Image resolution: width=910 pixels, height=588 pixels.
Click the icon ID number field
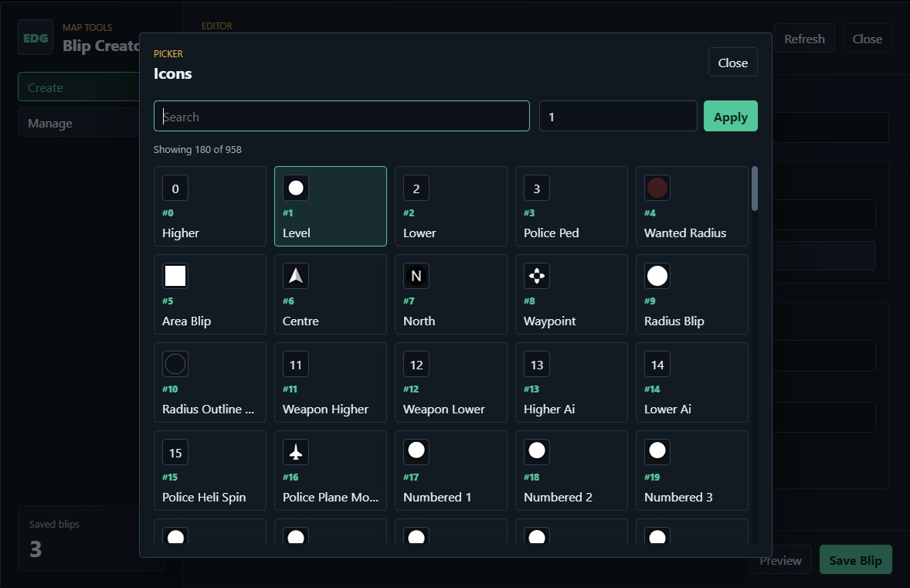pyautogui.click(x=617, y=116)
